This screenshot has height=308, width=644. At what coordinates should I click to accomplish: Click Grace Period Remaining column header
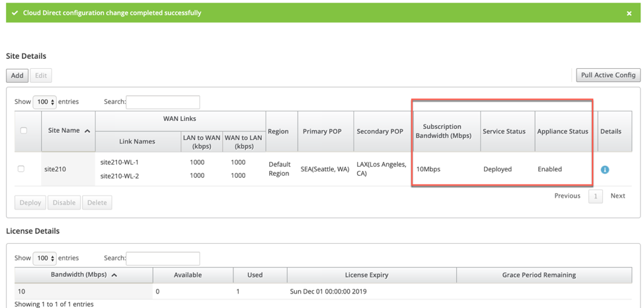click(x=544, y=275)
